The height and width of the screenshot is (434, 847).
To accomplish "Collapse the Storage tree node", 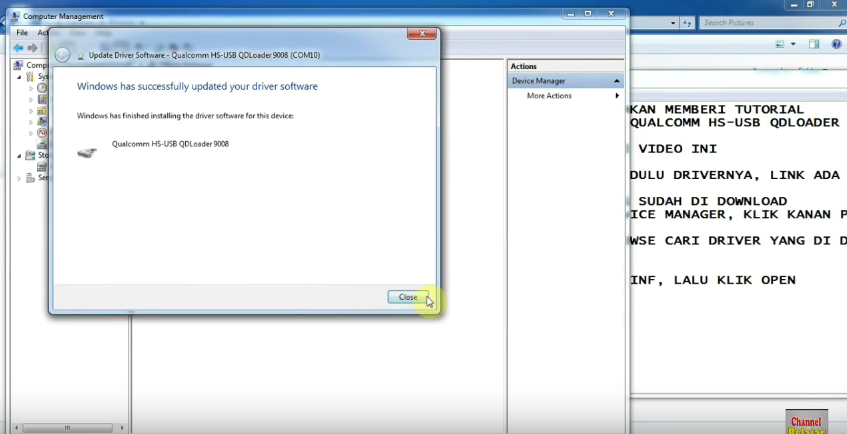I will [19, 156].
